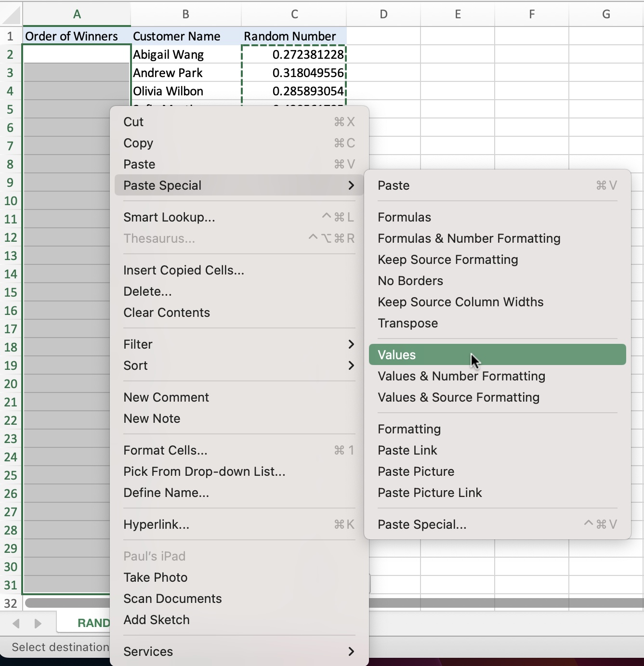Screen dimensions: 644x666
Task: Select Paste in the main context menu
Action: pos(239,164)
